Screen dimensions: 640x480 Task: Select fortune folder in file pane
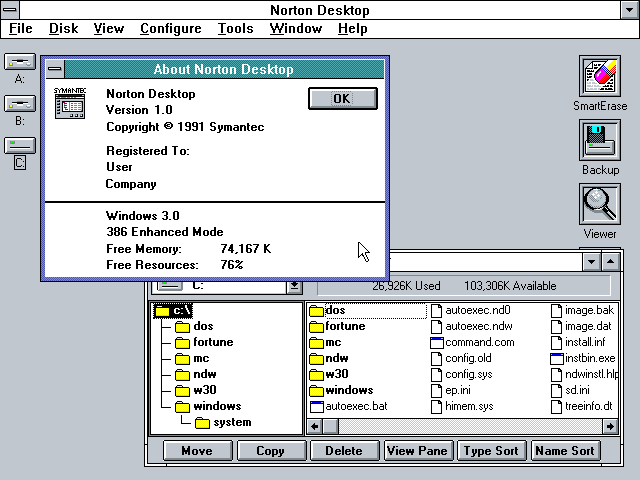click(337, 327)
